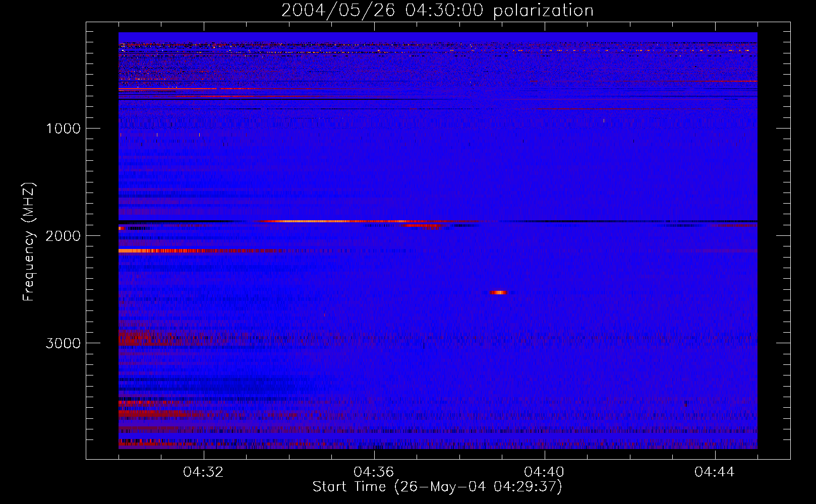The width and height of the screenshot is (816, 504).
Task: Click the 3000 frequency tick label
Action: (x=63, y=343)
